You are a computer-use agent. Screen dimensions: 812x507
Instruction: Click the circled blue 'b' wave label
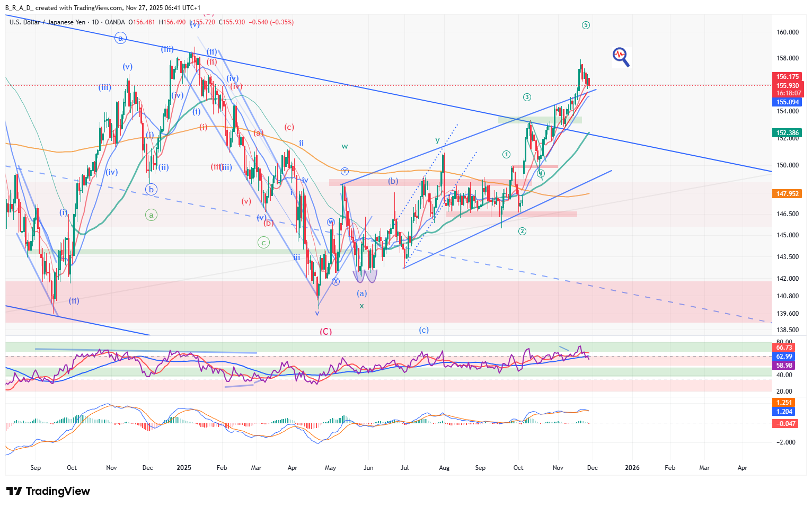(151, 189)
